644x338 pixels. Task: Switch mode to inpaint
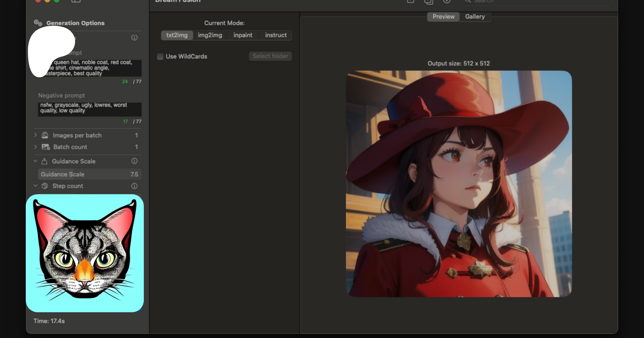(x=243, y=35)
